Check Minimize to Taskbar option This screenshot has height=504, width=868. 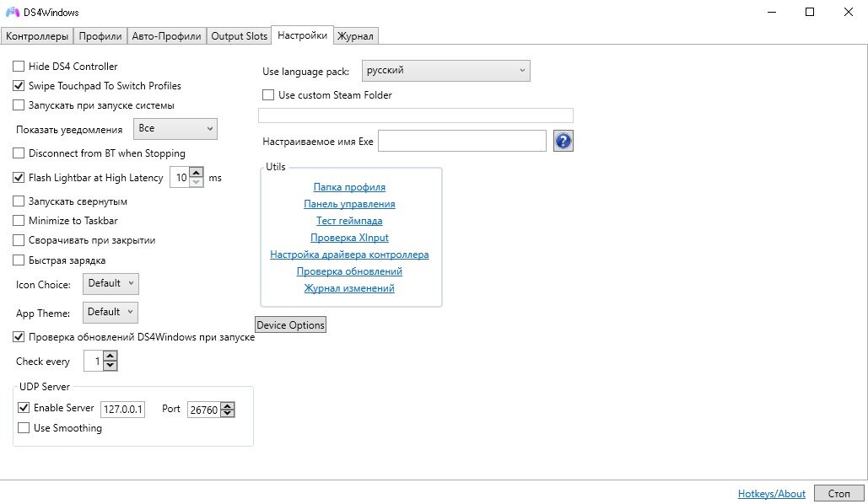(19, 221)
